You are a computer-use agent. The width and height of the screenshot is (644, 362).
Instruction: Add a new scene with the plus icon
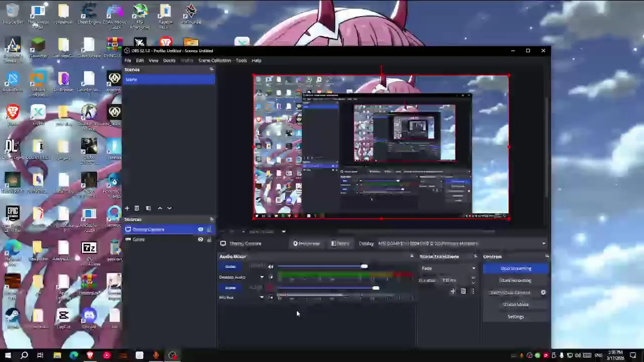(127, 208)
